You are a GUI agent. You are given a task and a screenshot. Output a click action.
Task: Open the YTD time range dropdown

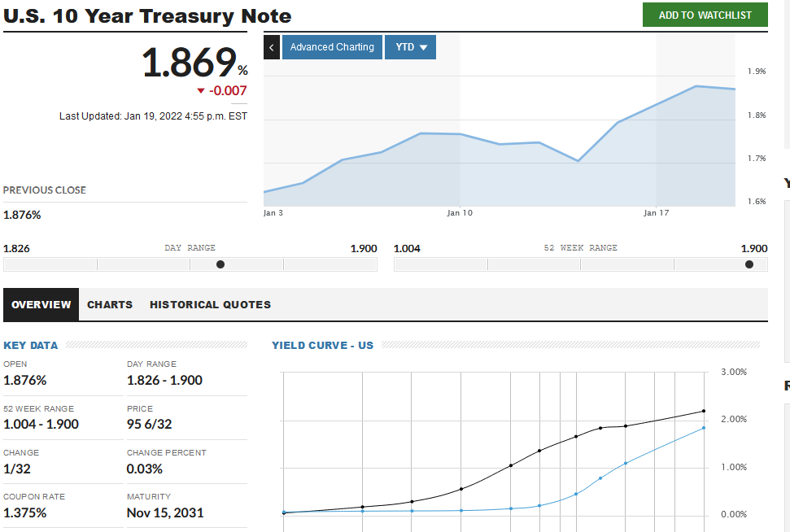click(410, 47)
